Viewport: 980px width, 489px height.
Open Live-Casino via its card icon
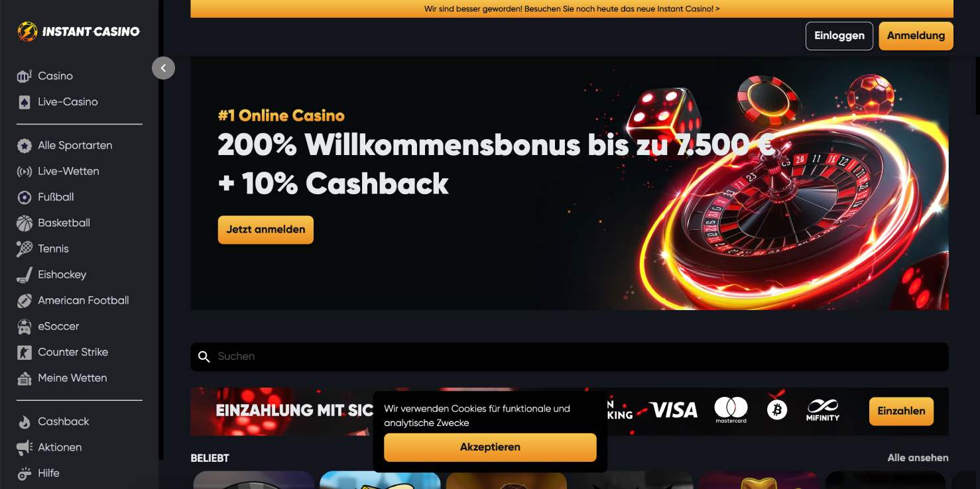tap(25, 102)
